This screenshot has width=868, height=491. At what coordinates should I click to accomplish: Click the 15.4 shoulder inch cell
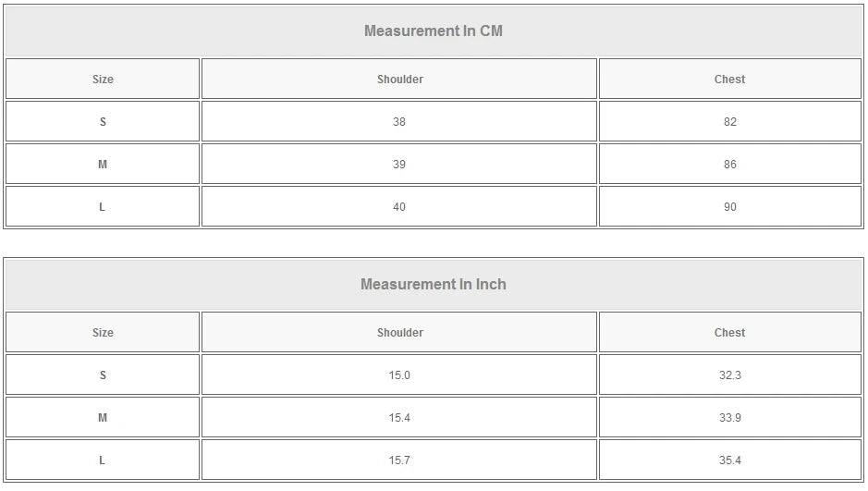tap(399, 418)
